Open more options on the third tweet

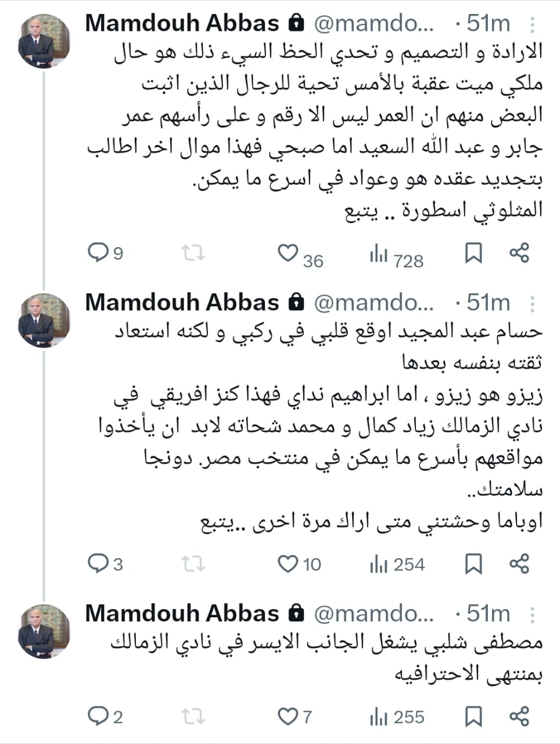(x=533, y=615)
